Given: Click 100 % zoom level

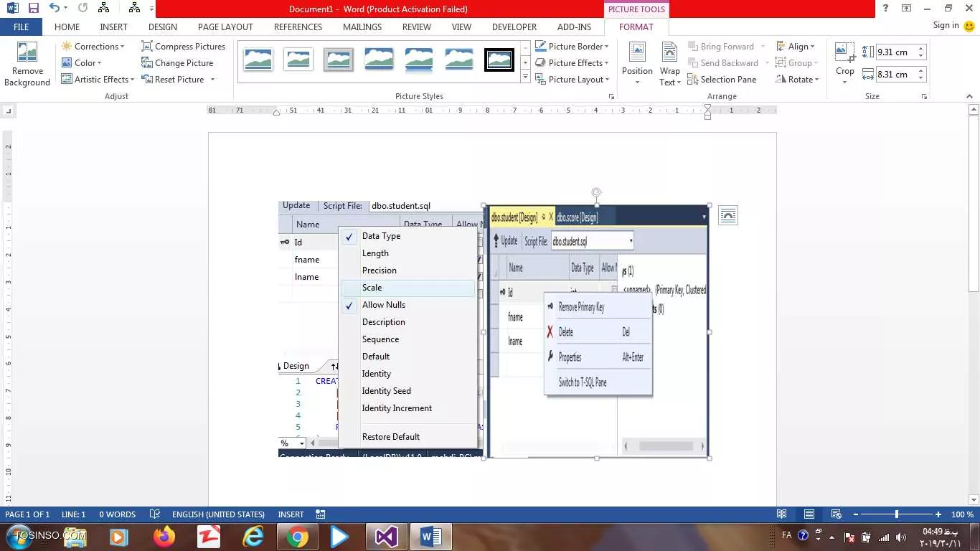Looking at the screenshot, I should click(x=962, y=514).
